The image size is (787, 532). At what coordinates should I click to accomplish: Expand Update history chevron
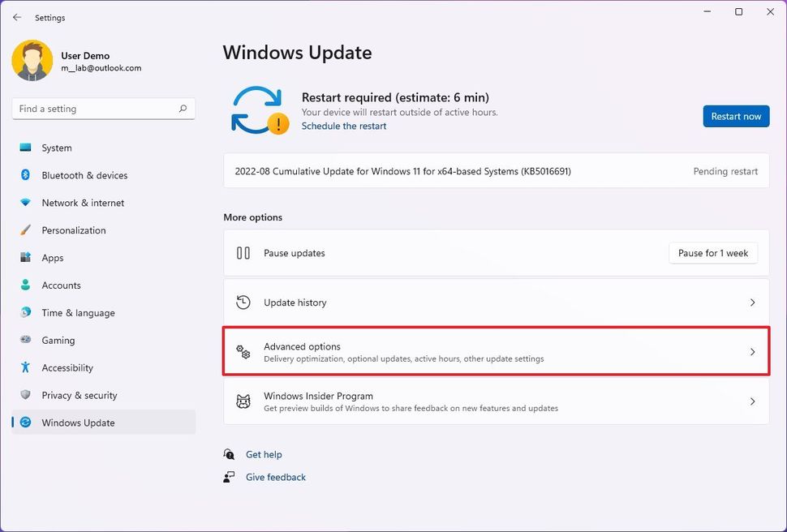752,302
